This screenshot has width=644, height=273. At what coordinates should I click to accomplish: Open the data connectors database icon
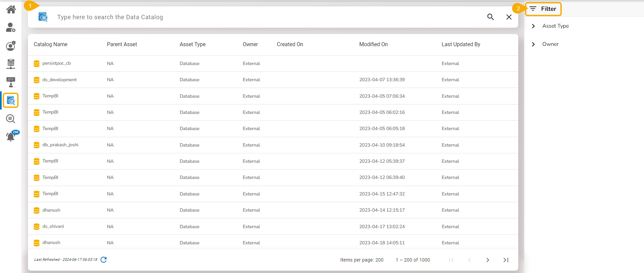11,64
